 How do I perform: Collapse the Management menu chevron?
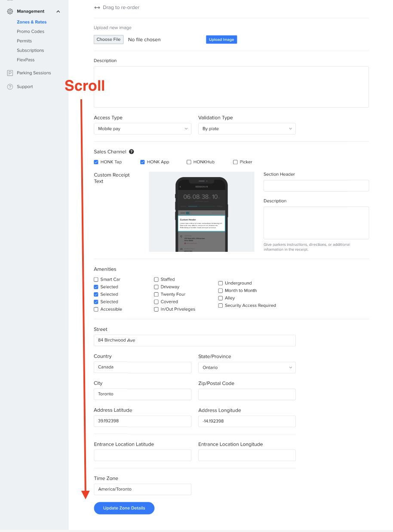click(58, 12)
